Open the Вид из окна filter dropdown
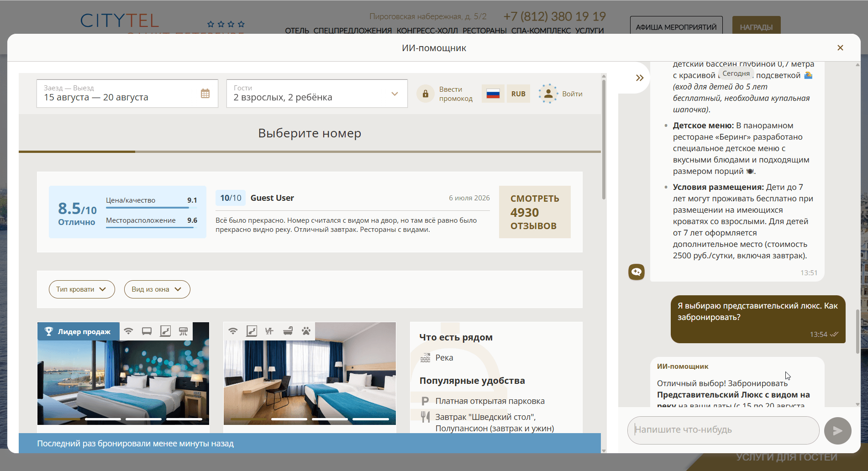The image size is (868, 471). point(157,289)
